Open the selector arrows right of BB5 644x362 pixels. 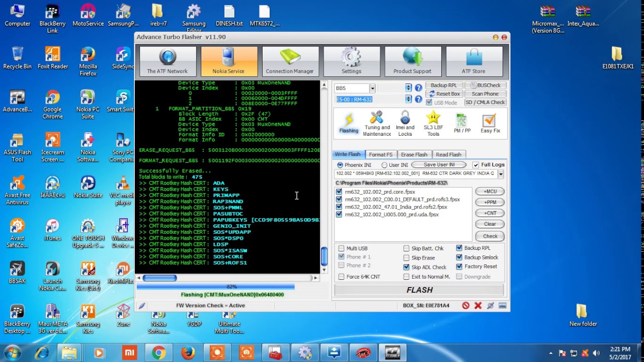[408, 88]
